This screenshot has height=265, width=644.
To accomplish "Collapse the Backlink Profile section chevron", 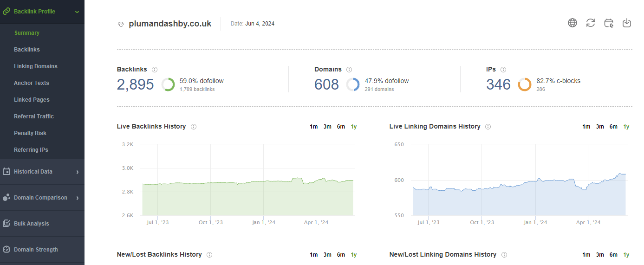I will click(77, 12).
